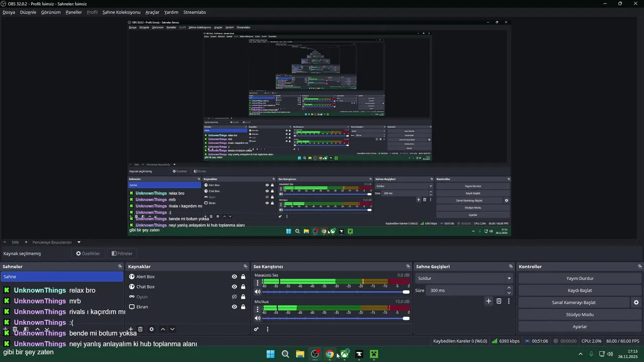This screenshot has height=362, width=644.
Task: Open Minecraft icon in taskbar
Action: (374, 354)
